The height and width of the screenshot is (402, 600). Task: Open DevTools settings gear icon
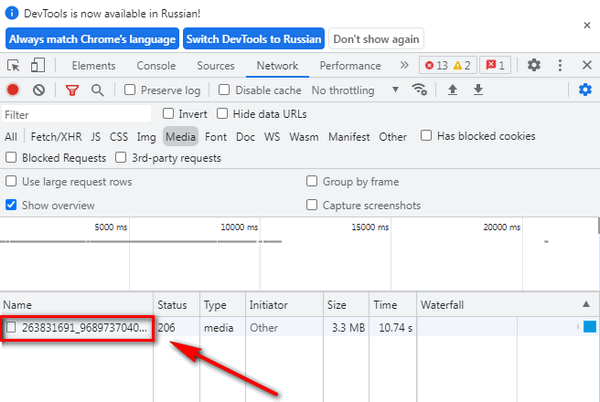tap(534, 66)
